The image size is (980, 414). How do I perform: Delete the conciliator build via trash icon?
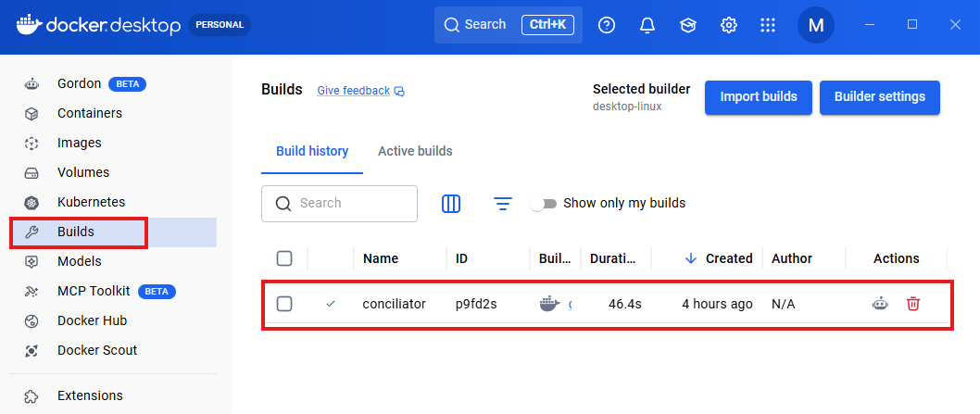[913, 305]
